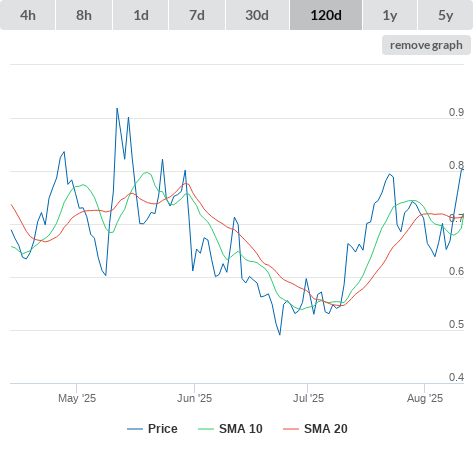474x455 pixels.
Task: Click the Jun '25 axis label
Action: point(194,398)
